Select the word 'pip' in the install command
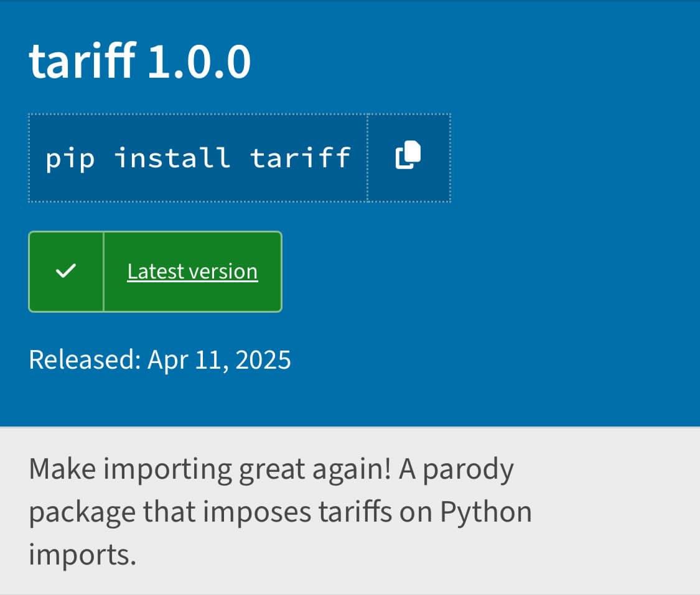Image resolution: width=700 pixels, height=595 pixels. pyautogui.click(x=70, y=159)
